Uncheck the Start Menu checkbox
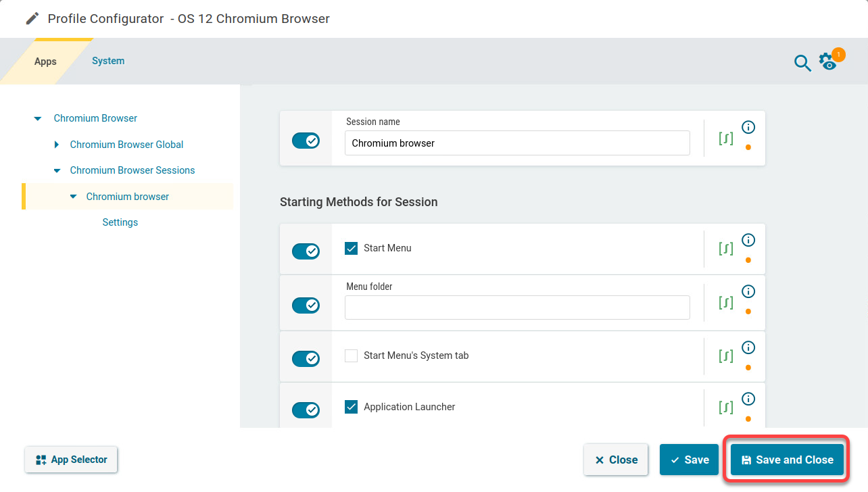 pos(352,248)
